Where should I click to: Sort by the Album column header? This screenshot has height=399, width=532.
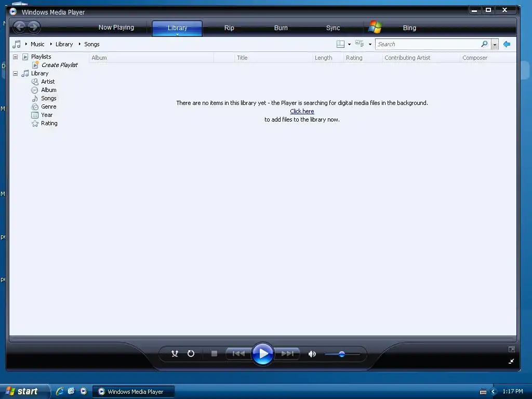click(x=151, y=58)
